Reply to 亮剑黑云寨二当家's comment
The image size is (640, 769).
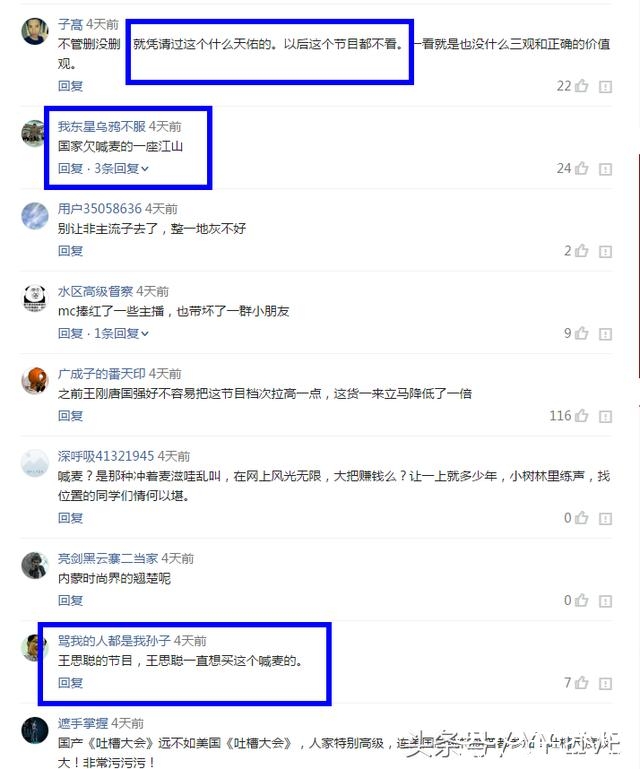(70, 600)
